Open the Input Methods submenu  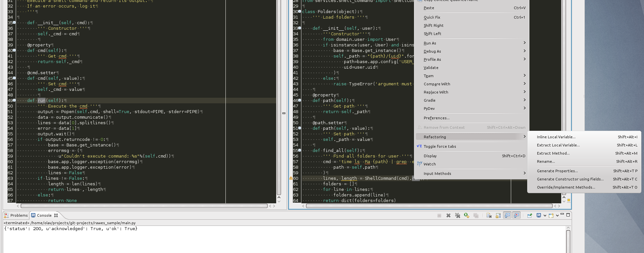[x=472, y=174]
